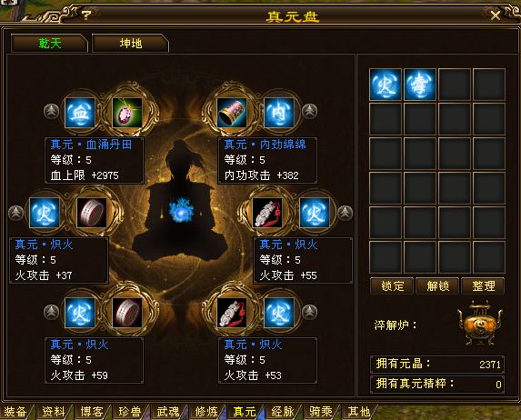The width and height of the screenshot is (521, 420).
Task: Select the pink gem necklace equipment icon
Action: pos(127,113)
